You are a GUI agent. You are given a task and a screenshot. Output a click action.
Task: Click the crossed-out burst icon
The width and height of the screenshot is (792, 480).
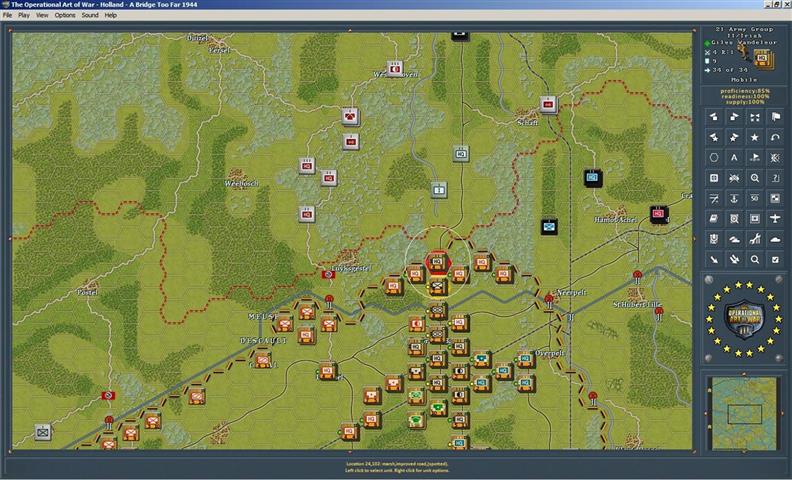point(775,158)
